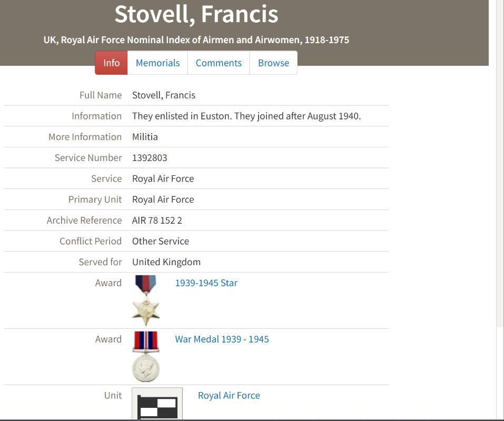Switch to the Info tab
This screenshot has width=504, height=421.
point(111,63)
